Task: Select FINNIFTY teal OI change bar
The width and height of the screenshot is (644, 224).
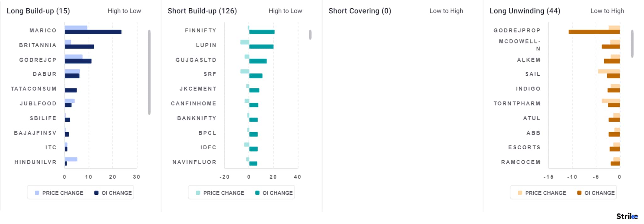Action: (262, 32)
